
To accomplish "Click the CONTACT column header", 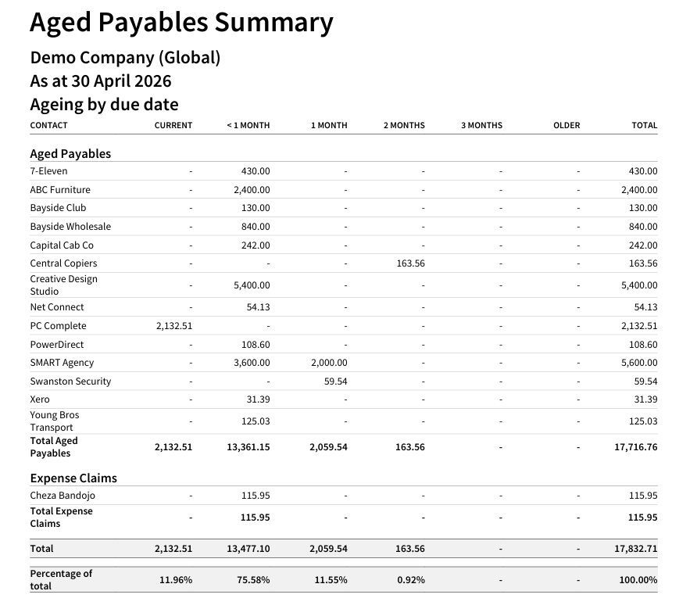I will pos(49,125).
